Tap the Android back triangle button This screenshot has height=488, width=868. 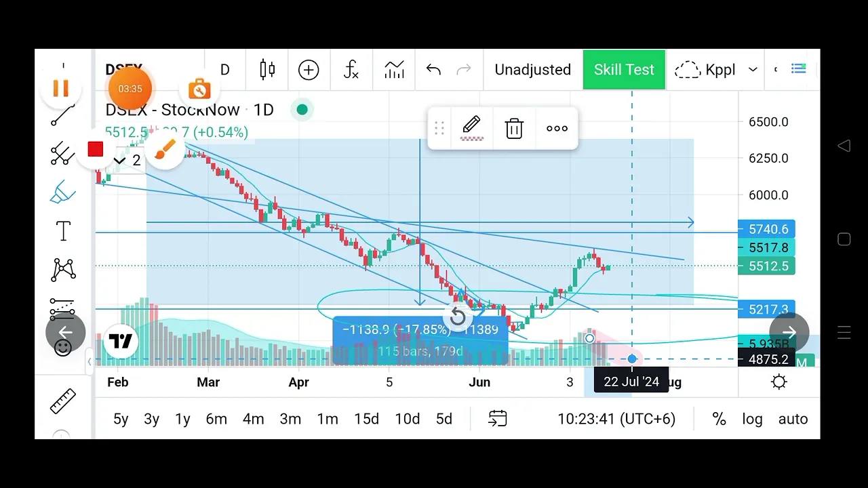844,145
